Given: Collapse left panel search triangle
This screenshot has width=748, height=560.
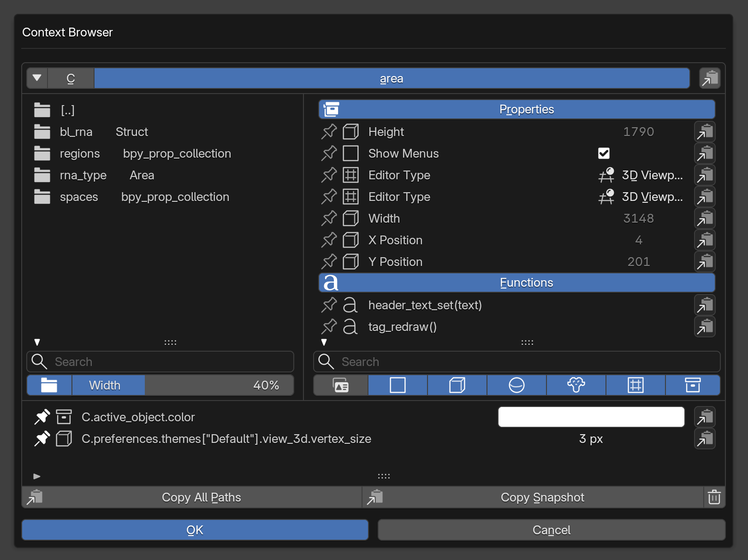Looking at the screenshot, I should click(x=37, y=342).
